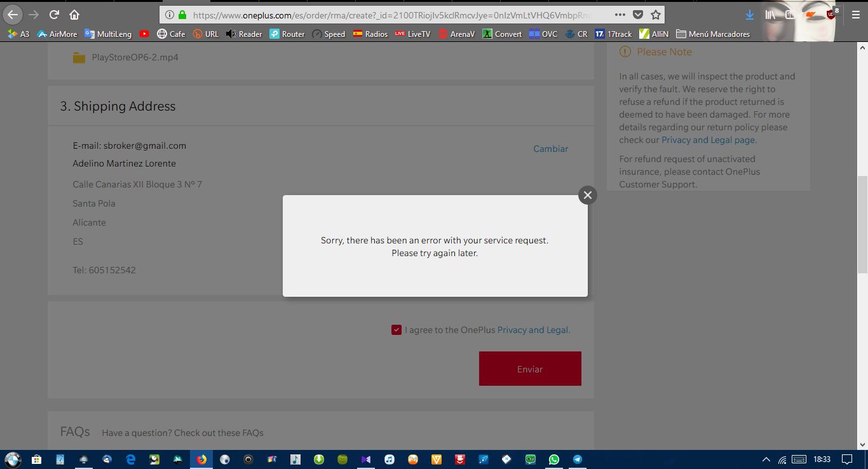The height and width of the screenshot is (469, 868).
Task: Open the Firefox library menu
Action: tap(771, 15)
